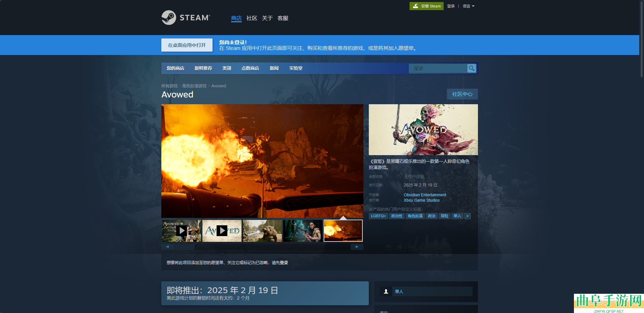Click the release date 2025 年 2 月 19 日
This screenshot has width=644, height=313.
click(420, 185)
